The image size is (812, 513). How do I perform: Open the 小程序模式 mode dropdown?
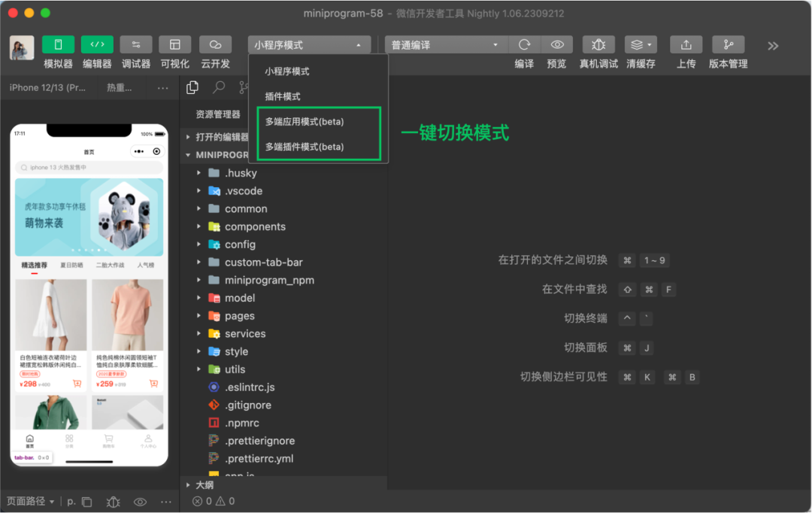point(309,45)
